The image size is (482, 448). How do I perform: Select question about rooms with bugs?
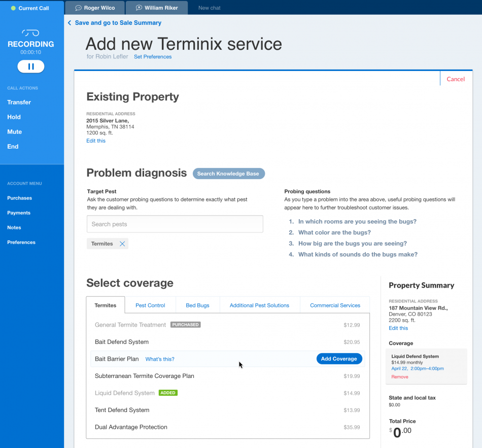point(357,221)
